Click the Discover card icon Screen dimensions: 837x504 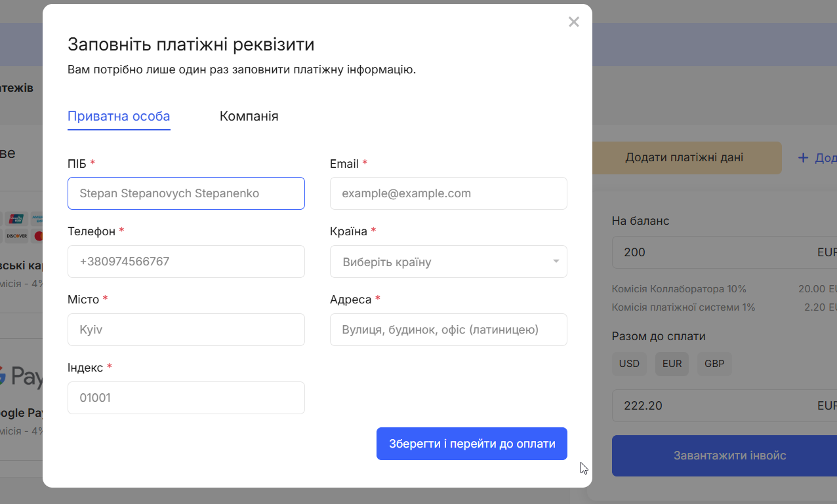pyautogui.click(x=16, y=236)
